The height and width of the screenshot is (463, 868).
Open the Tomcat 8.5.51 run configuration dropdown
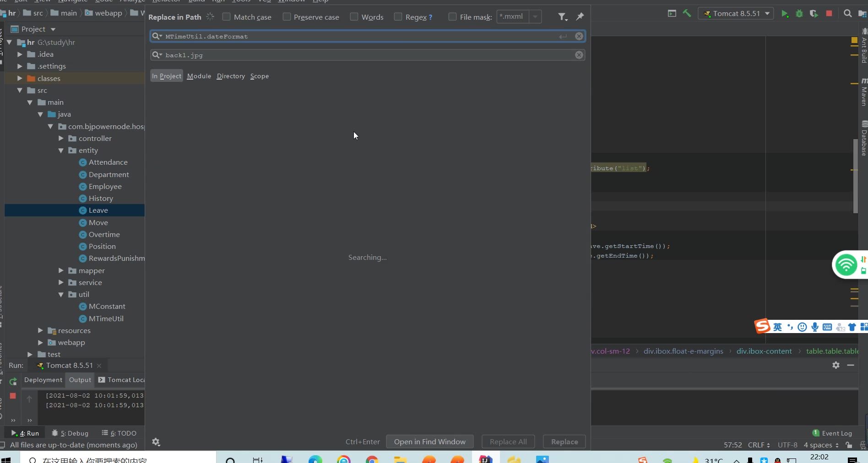click(736, 14)
